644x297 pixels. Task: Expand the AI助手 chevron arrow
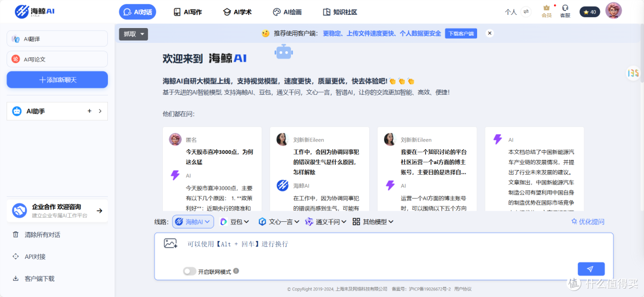pos(100,111)
